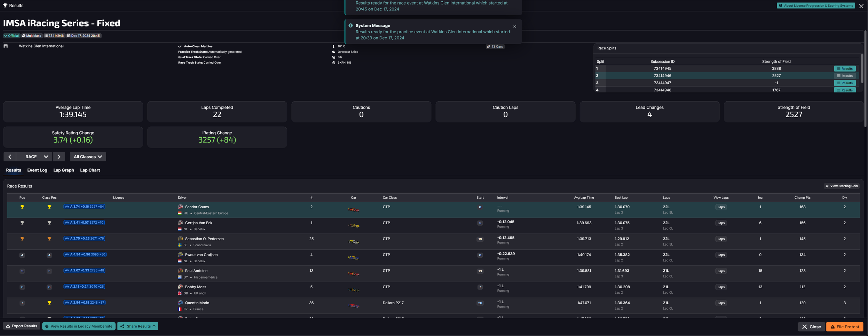Click the info icon beside System Message
868x336 pixels.
point(350,25)
